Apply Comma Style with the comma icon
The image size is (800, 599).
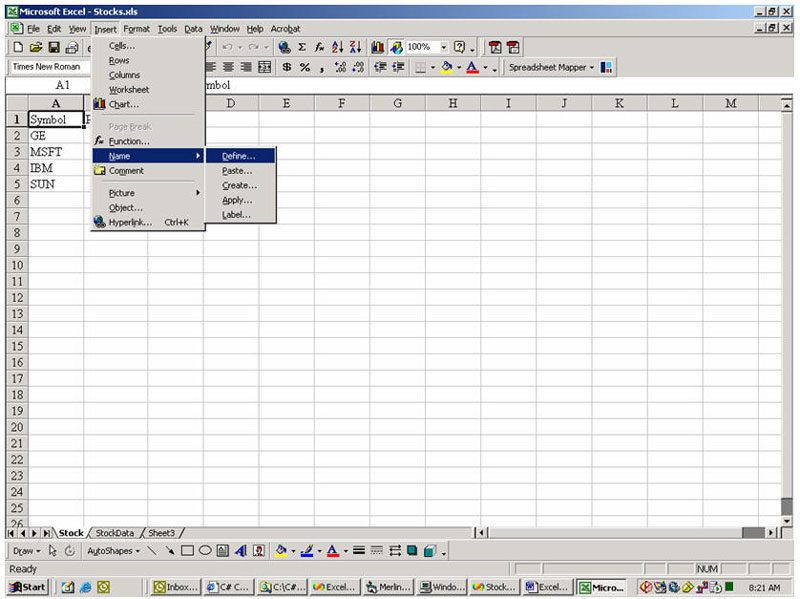[322, 67]
